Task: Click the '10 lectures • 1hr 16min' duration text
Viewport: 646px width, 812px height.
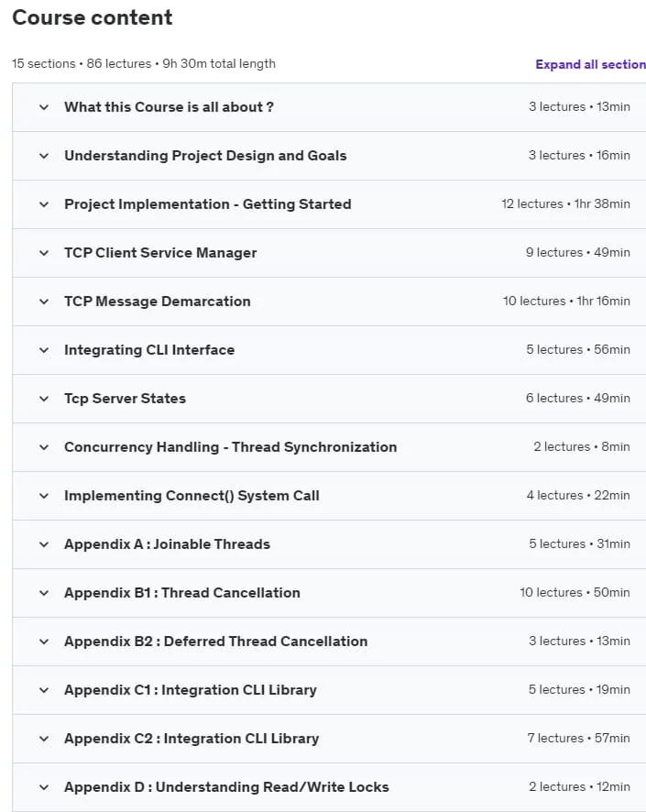Action: pyautogui.click(x=566, y=302)
